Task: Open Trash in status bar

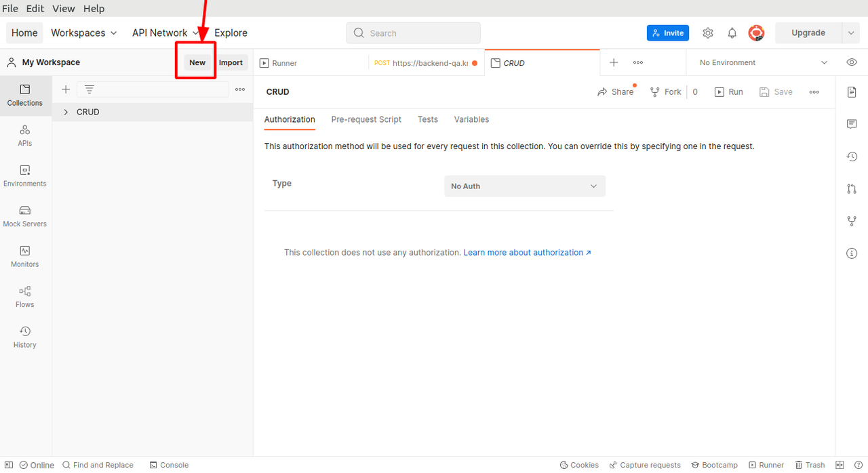Action: (810, 465)
